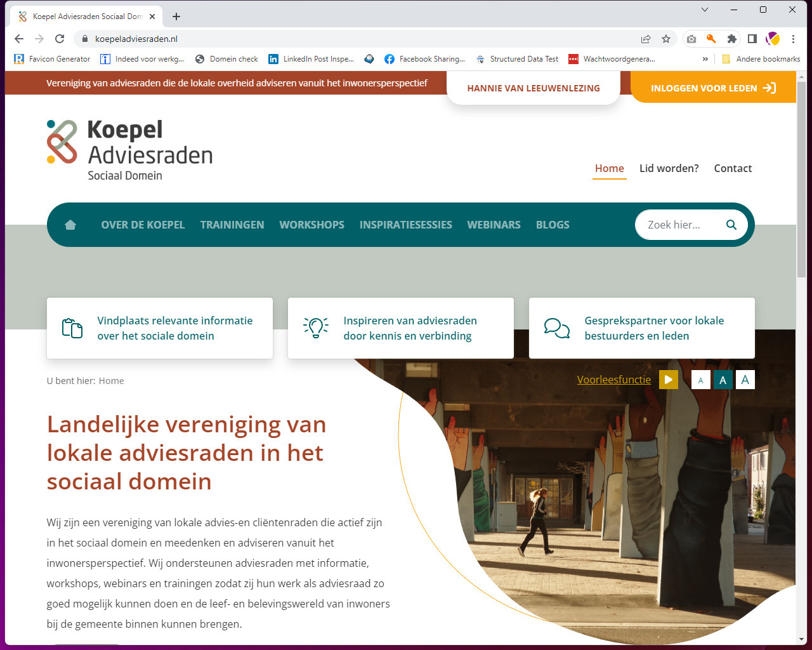Expand the hidden bookmarks overflow chevron
The width and height of the screenshot is (812, 650).
tap(705, 59)
